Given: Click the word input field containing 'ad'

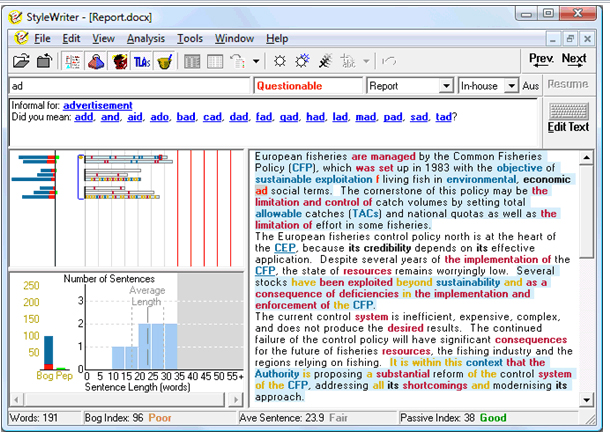Looking at the screenshot, I should pos(128,86).
